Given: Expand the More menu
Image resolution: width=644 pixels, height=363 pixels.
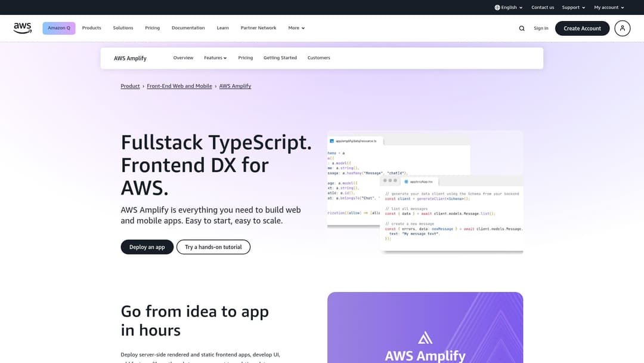Looking at the screenshot, I should click(296, 28).
